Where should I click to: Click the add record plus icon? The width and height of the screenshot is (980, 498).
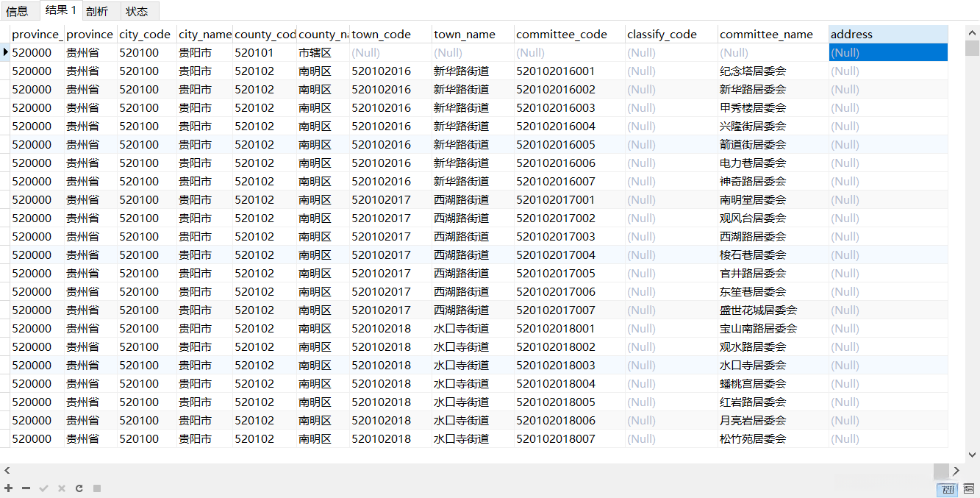coord(9,488)
